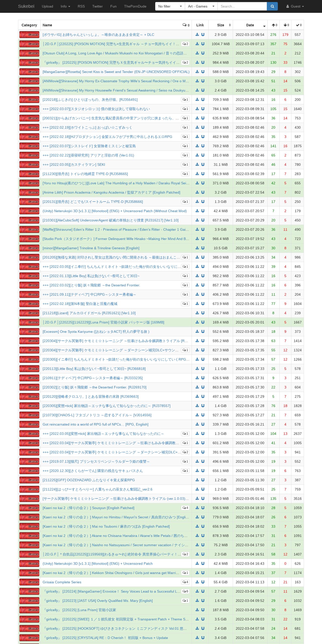The image size is (322, 644).
Task: Download torrent for Prison Academia row
Action: click(x=197, y=192)
